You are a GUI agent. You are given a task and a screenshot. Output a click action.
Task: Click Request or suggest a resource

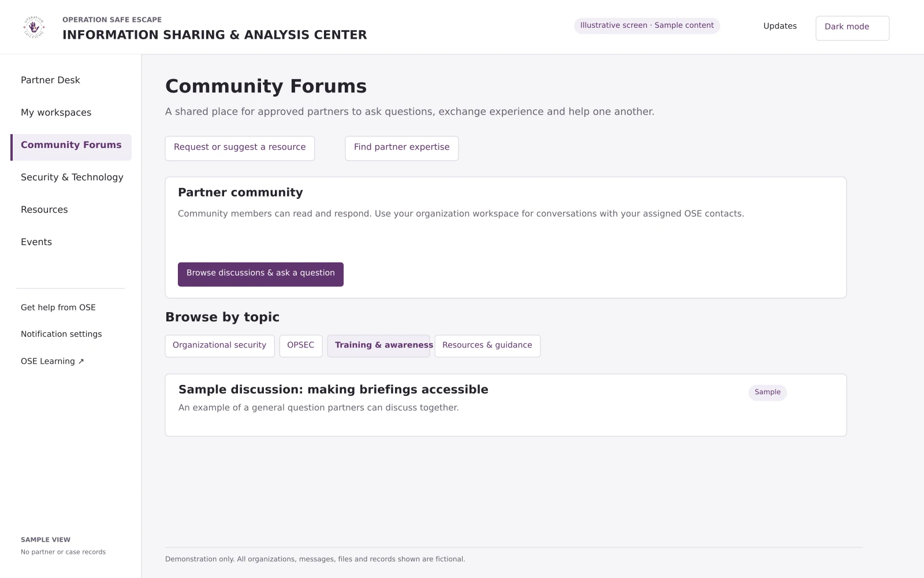click(240, 148)
